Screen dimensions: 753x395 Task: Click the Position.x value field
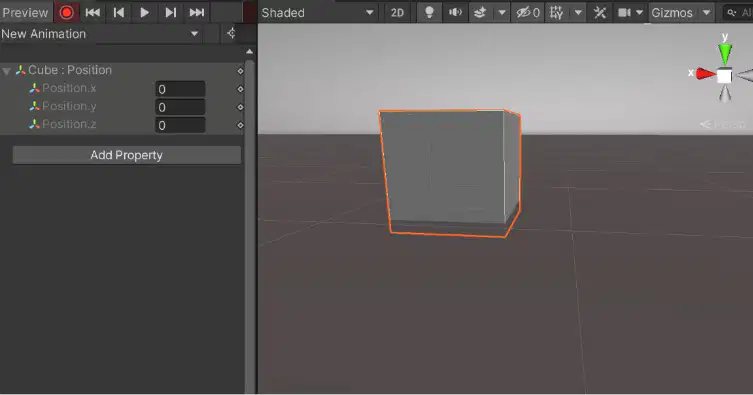coord(180,89)
